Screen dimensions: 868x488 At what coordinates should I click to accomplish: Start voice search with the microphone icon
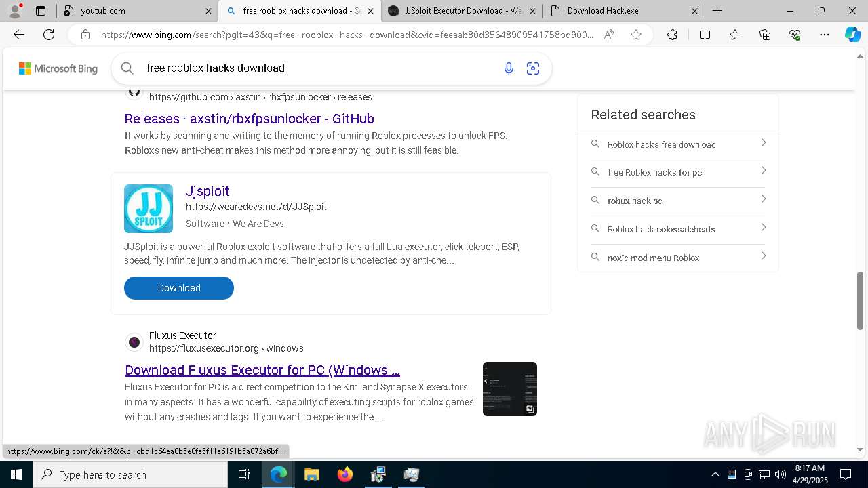coord(509,68)
